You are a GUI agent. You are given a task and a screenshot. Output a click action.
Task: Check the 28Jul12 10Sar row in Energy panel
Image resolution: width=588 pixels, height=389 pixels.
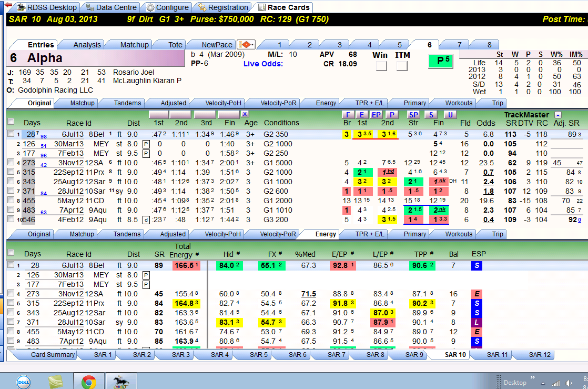pos(11,322)
